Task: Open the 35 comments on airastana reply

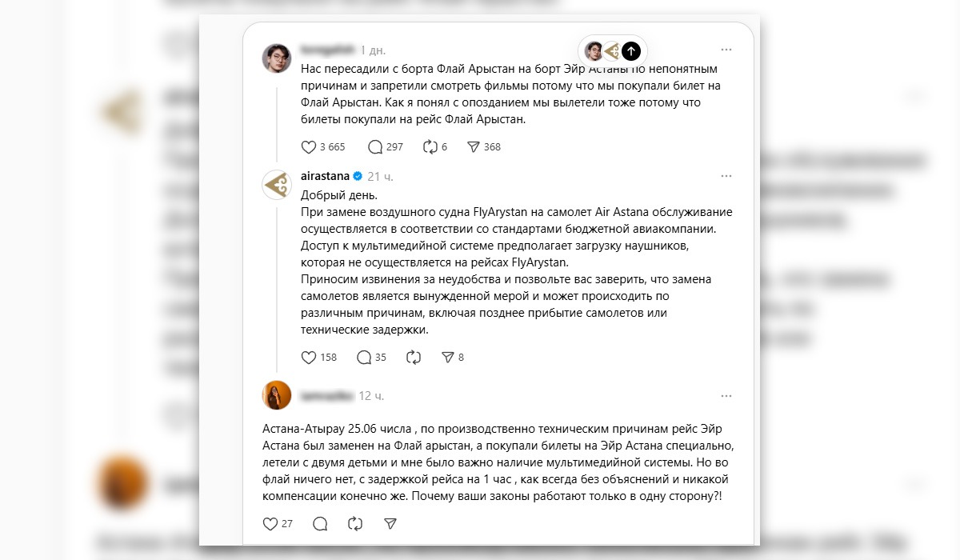Action: click(x=371, y=358)
